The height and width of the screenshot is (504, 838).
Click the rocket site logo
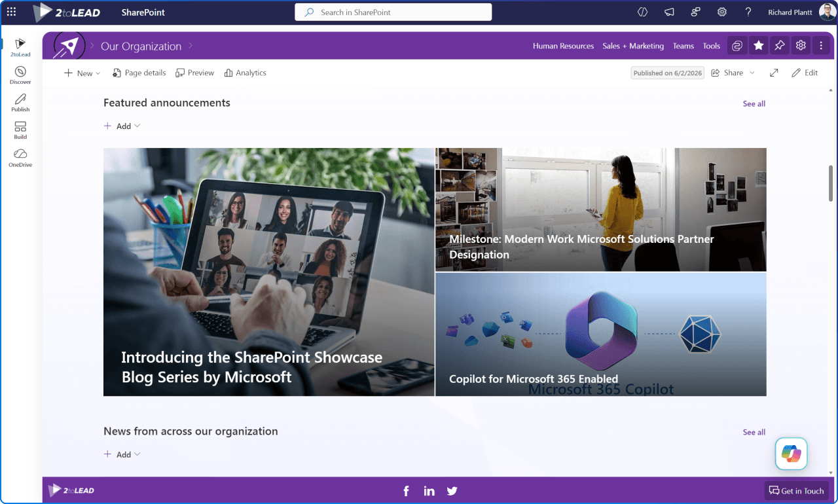[69, 46]
